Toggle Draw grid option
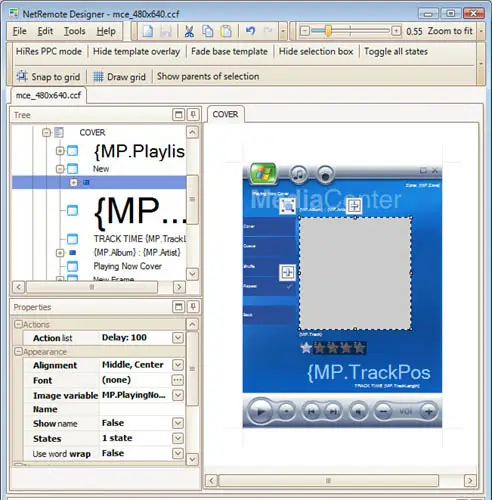Screen dimensions: 492x500 click(119, 77)
